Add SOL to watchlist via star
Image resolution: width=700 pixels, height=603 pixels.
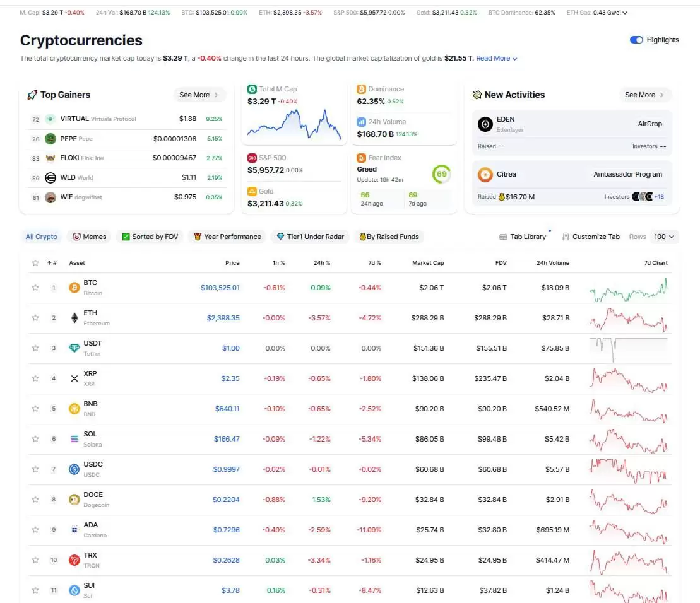click(x=35, y=439)
